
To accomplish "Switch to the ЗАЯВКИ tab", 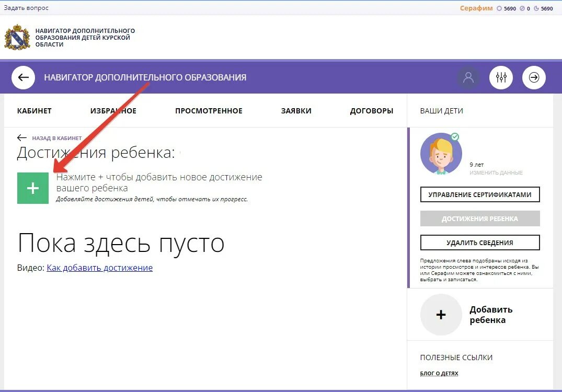I will coord(295,110).
